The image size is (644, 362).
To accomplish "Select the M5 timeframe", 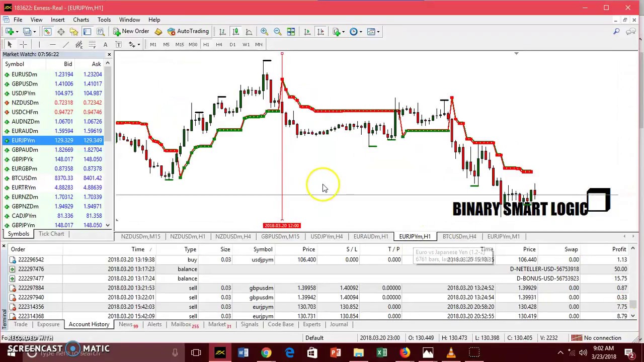I will coord(166,45).
